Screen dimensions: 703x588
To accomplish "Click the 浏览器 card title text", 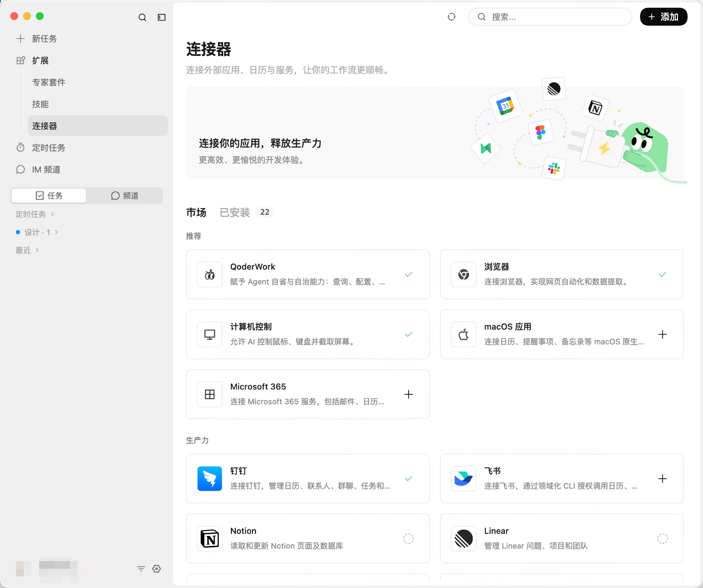I will [496, 267].
